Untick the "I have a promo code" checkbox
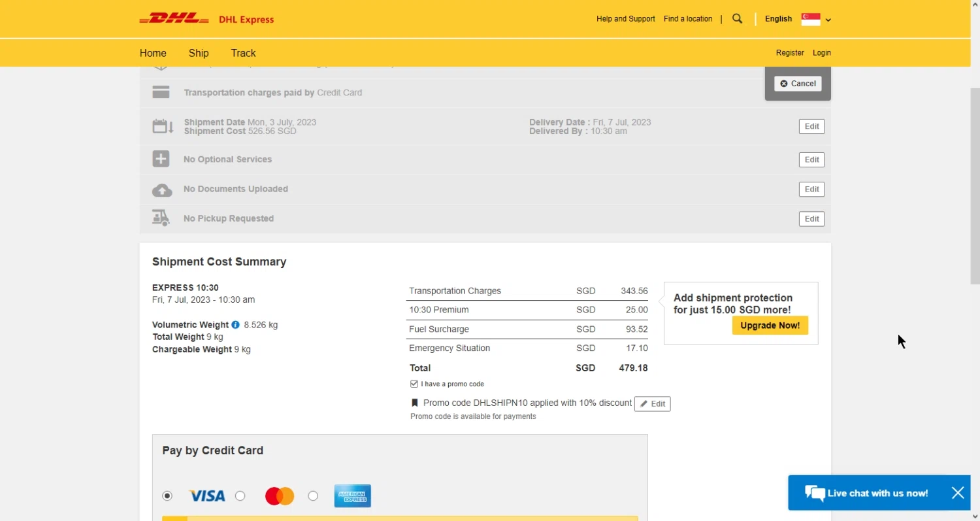 pyautogui.click(x=414, y=384)
